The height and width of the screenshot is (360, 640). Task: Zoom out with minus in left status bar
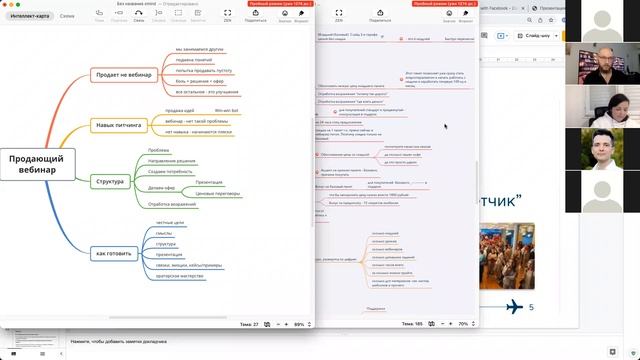point(278,324)
